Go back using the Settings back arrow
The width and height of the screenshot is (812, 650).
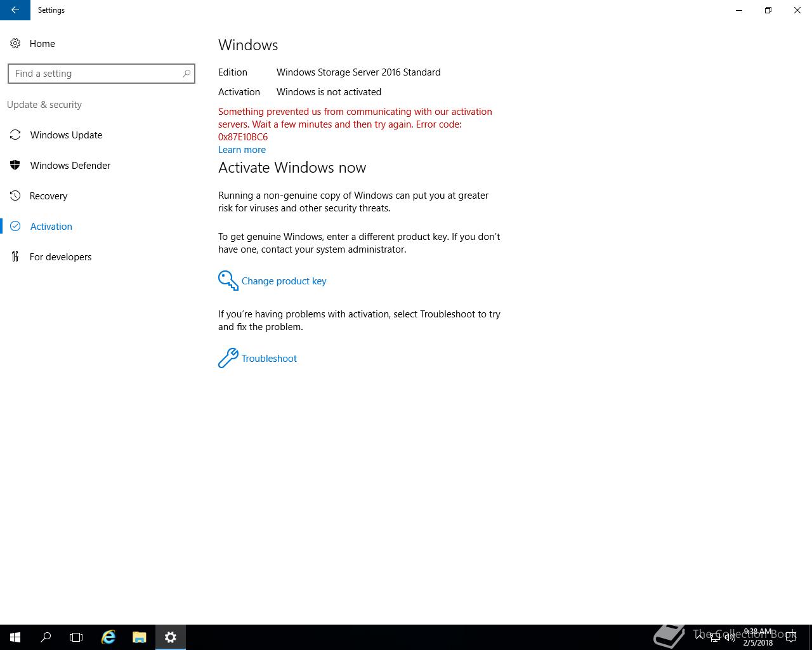(15, 10)
